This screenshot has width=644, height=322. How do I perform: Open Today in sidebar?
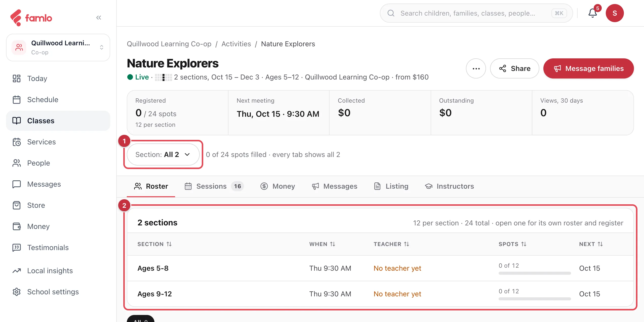[58, 78]
